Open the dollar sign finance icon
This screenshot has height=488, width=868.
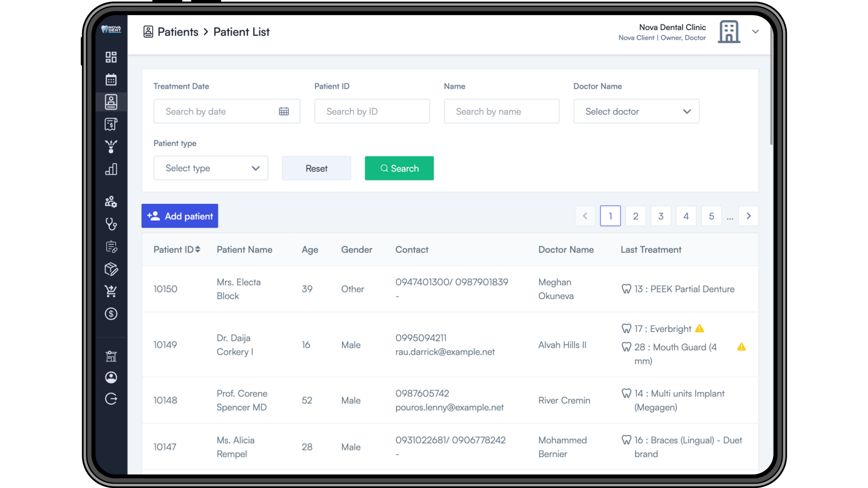[x=111, y=314]
